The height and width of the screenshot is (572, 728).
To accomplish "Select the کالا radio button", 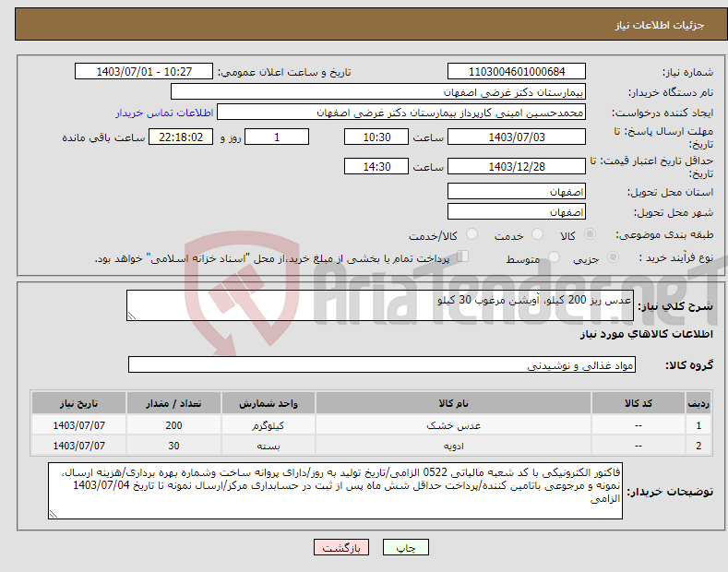I will [590, 234].
